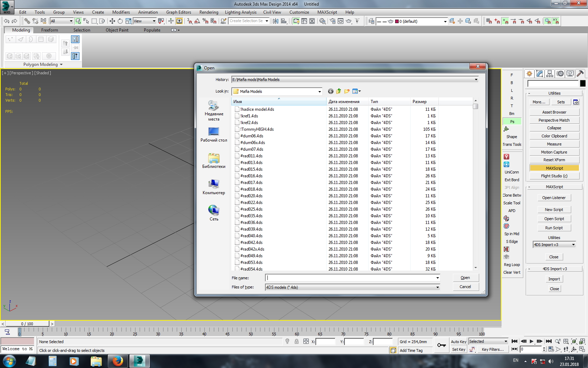Toggle Auto Key mode

tap(458, 342)
